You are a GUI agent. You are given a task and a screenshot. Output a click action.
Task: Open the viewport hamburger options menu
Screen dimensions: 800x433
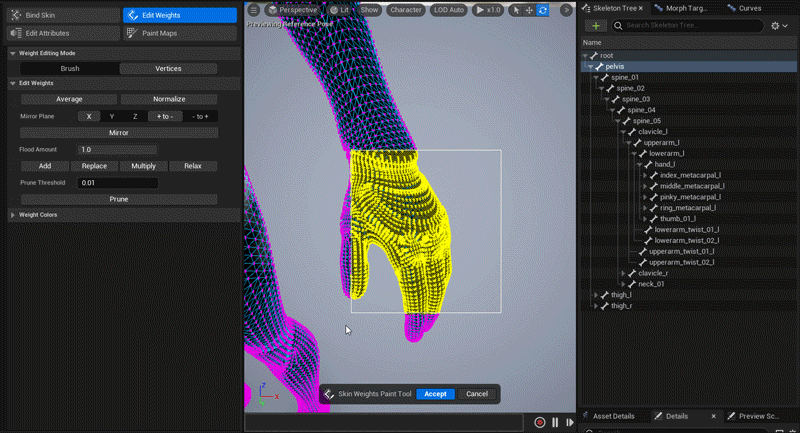pyautogui.click(x=254, y=10)
